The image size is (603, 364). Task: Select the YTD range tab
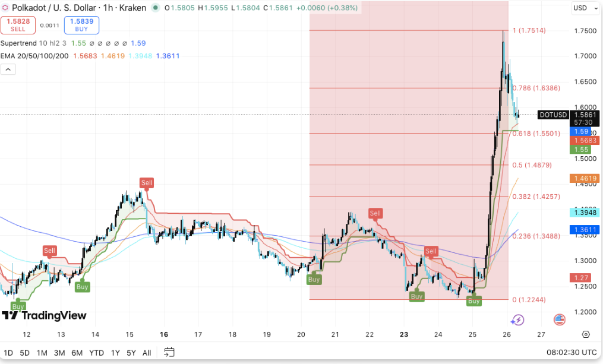(x=96, y=352)
